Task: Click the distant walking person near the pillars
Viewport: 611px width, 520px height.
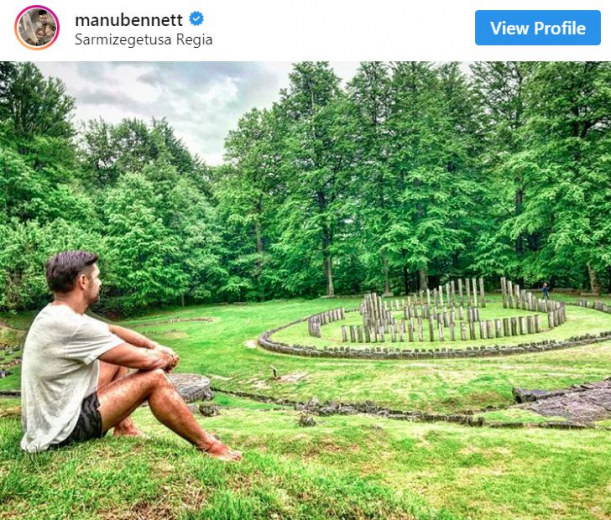Action: [x=546, y=291]
